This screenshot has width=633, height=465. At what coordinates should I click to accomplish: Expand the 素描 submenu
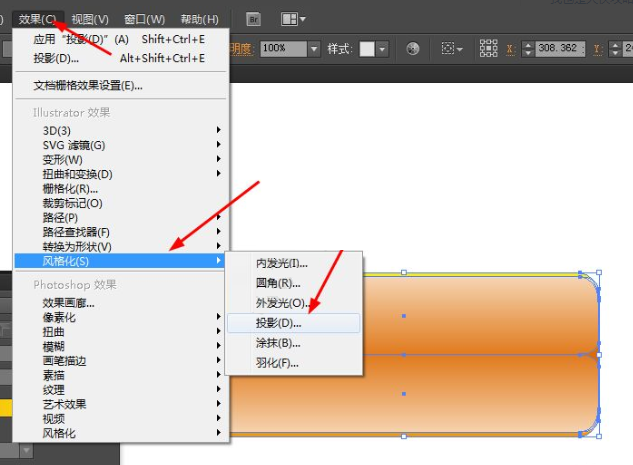pos(121,375)
